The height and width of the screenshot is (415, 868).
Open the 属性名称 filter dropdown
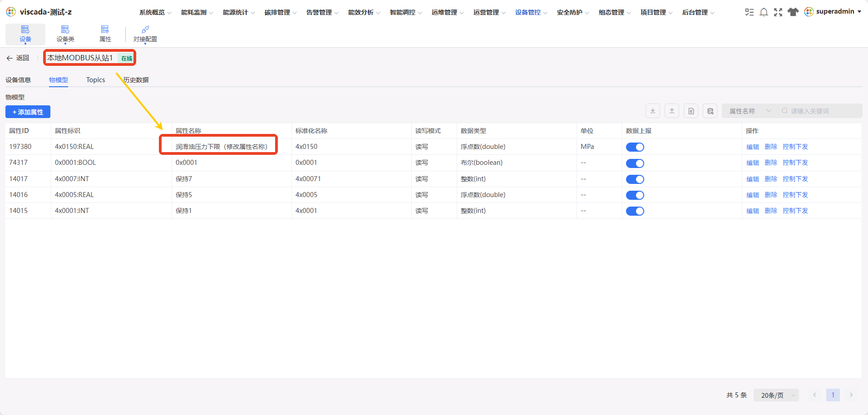pyautogui.click(x=750, y=111)
